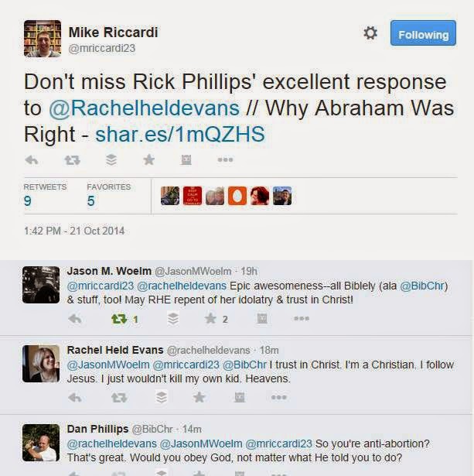Click the @BibChr mention in Jason's reply
Screen dimensions: 474x476
tap(422, 286)
